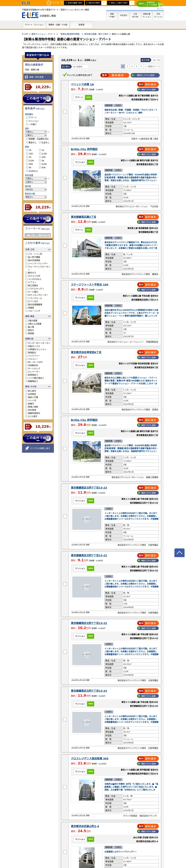Click the back-to-top arrow button
The height and width of the screenshot is (868, 186).
pos(179,553)
